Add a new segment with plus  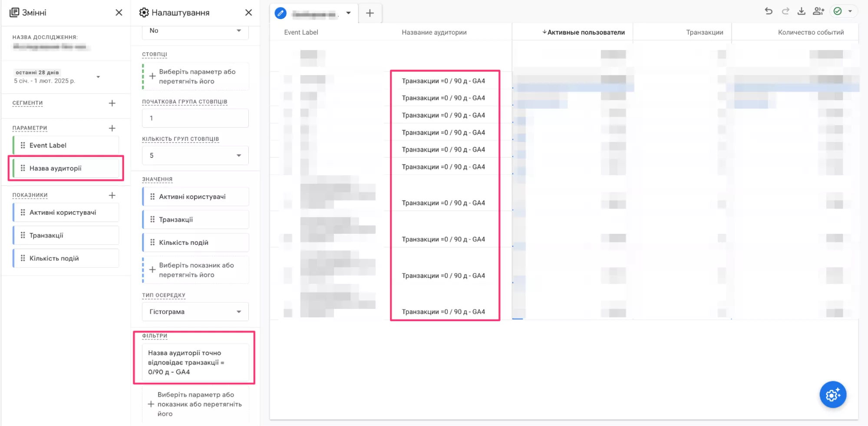(112, 103)
